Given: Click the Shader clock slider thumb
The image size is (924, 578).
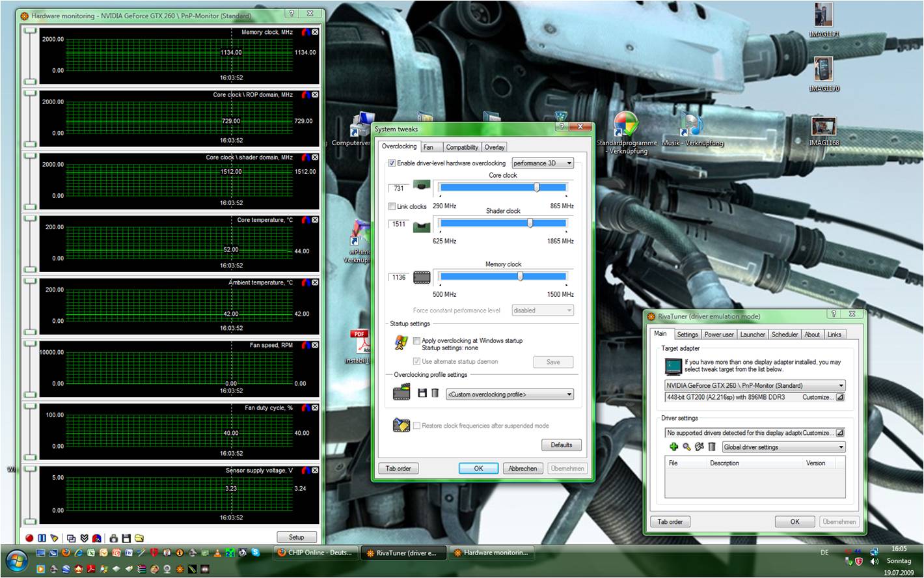Looking at the screenshot, I should [530, 223].
